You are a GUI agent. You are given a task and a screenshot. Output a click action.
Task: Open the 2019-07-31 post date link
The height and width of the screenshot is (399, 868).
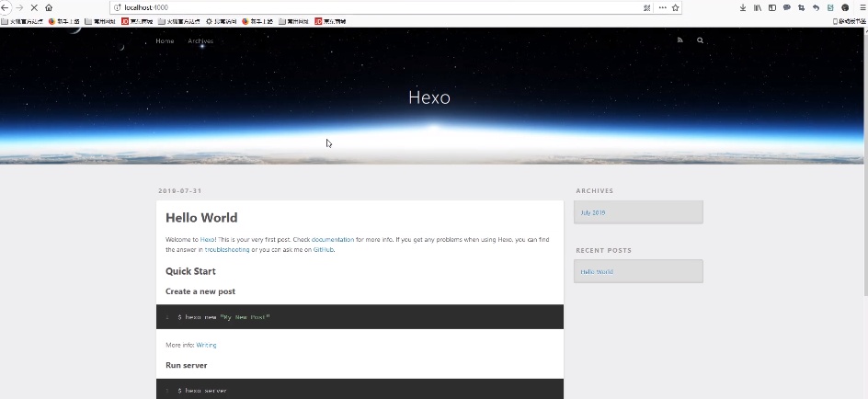[x=180, y=191]
